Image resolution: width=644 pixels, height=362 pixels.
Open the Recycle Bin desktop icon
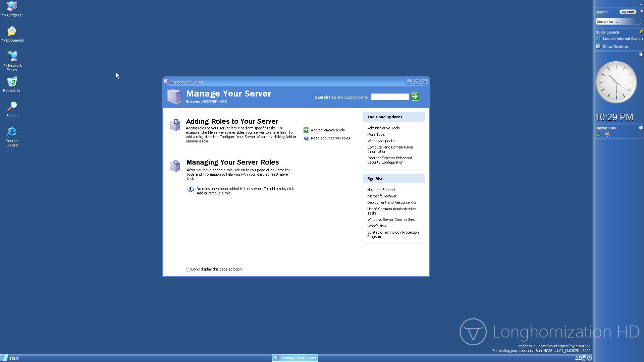point(12,82)
